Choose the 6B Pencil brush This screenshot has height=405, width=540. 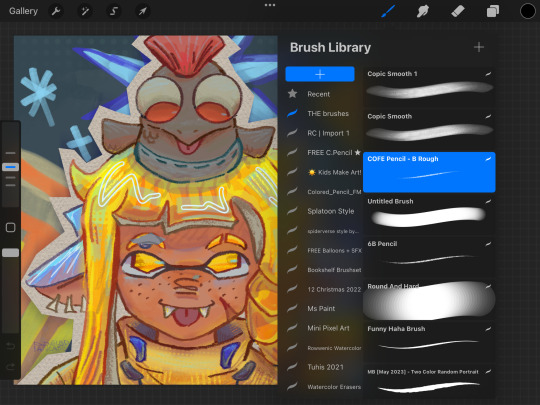429,257
